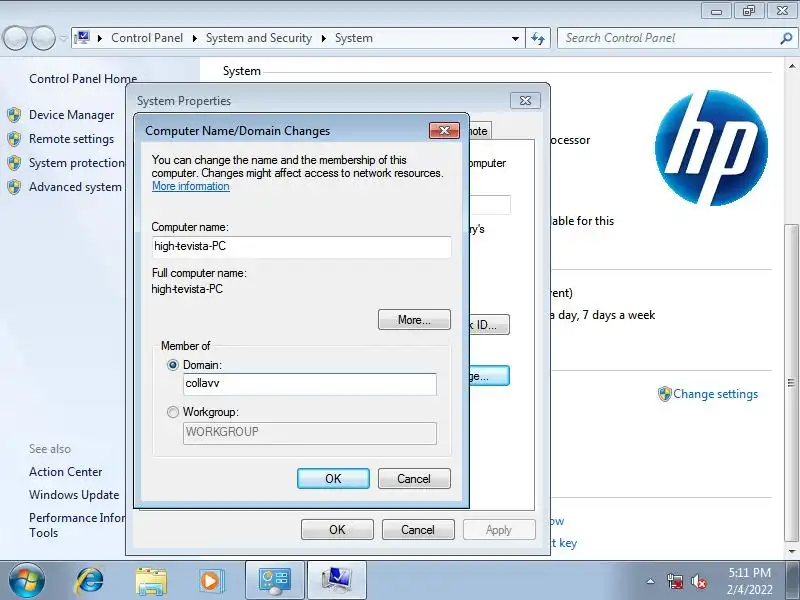Open the Windows Start menu orb
The image size is (800, 600).
(x=27, y=581)
